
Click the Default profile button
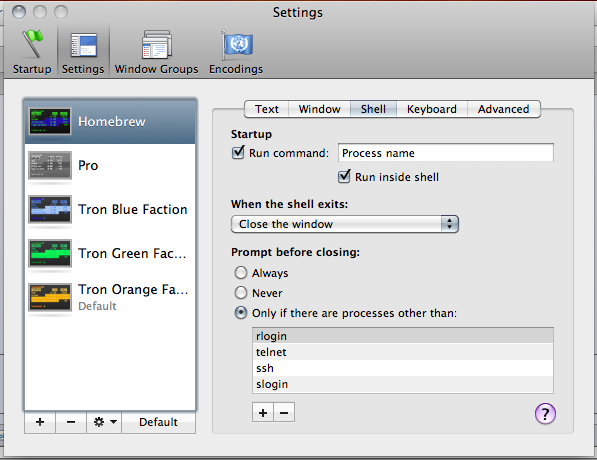click(x=158, y=422)
